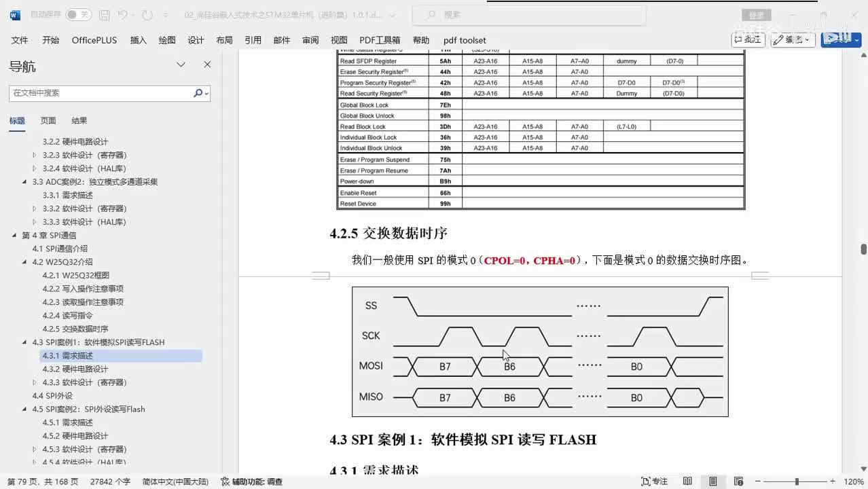The width and height of the screenshot is (868, 489).
Task: Click the 辅助功能: 调查 accessibility indicator
Action: (252, 482)
